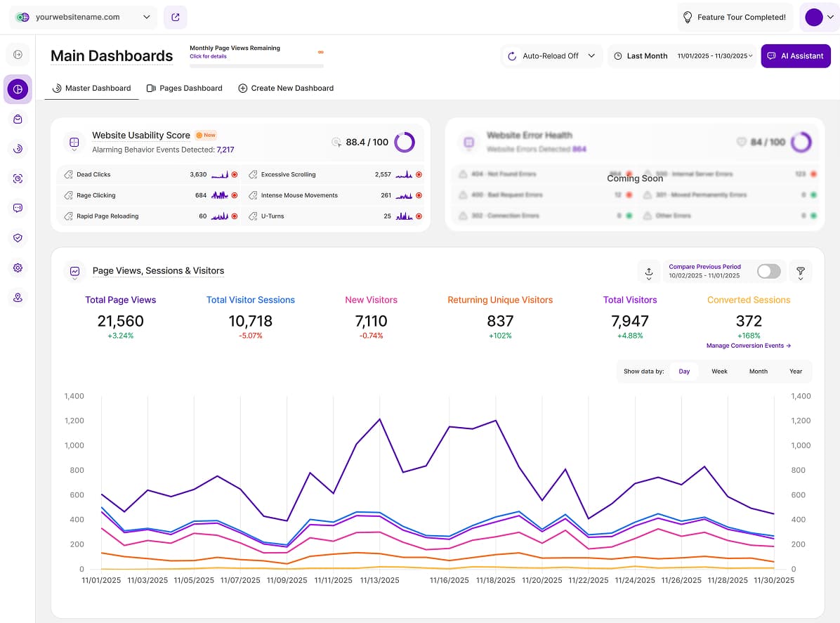Click the open-website external link icon
Image resolution: width=840 pixels, height=623 pixels.
(x=175, y=17)
